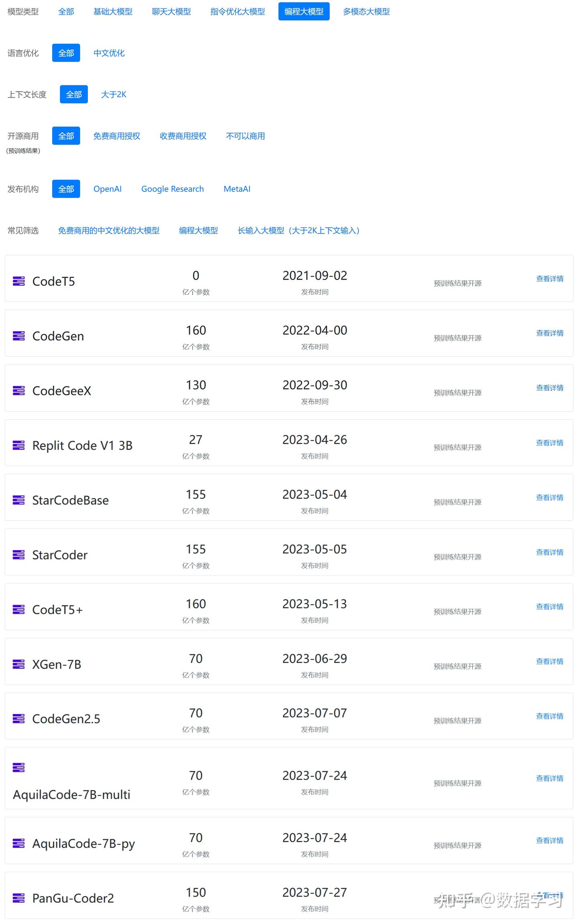This screenshot has width=578, height=924.
Task: Click the model icon beside CodeGeeX
Action: 19,391
